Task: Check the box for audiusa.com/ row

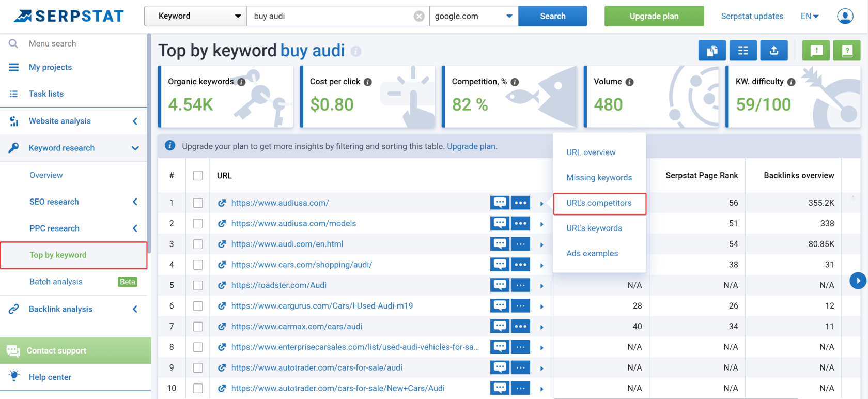Action: pos(198,203)
